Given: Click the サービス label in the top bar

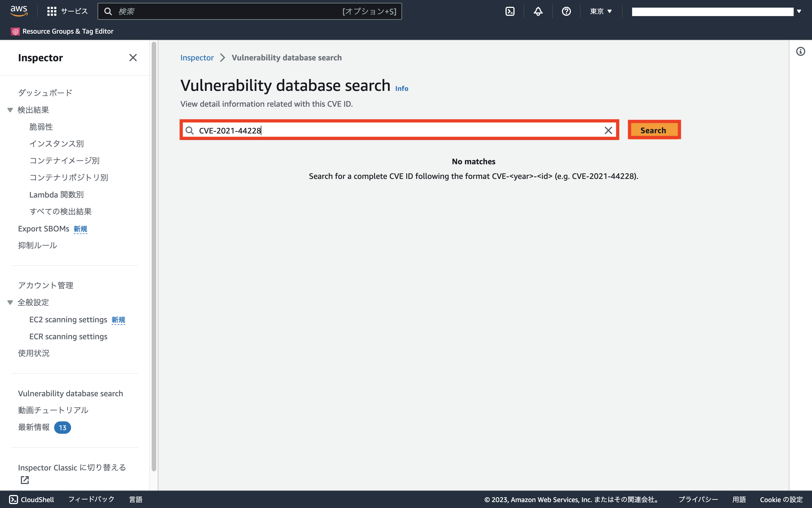Looking at the screenshot, I should tap(74, 11).
